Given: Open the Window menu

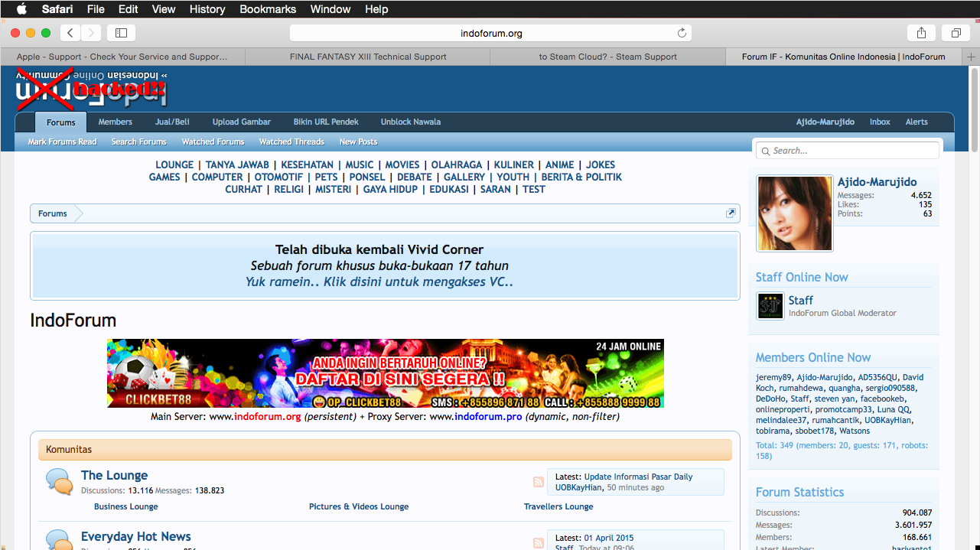Looking at the screenshot, I should coord(330,9).
